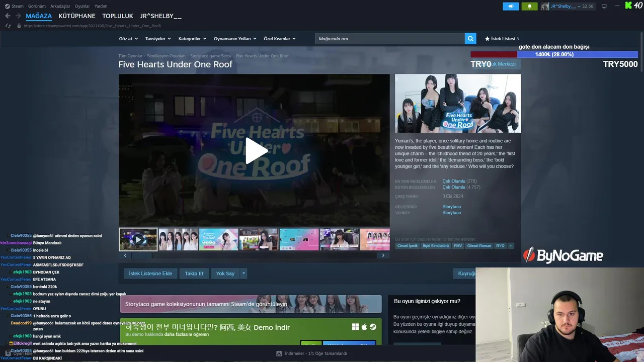This screenshot has width=644, height=362.
Task: Open the KÜTÜPHANE tab
Action: tap(77, 16)
